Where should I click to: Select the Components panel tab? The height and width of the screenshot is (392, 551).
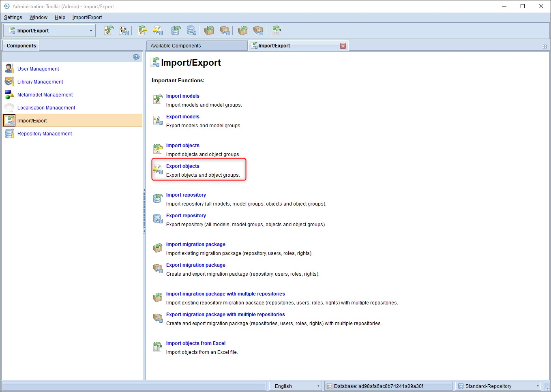coord(21,46)
